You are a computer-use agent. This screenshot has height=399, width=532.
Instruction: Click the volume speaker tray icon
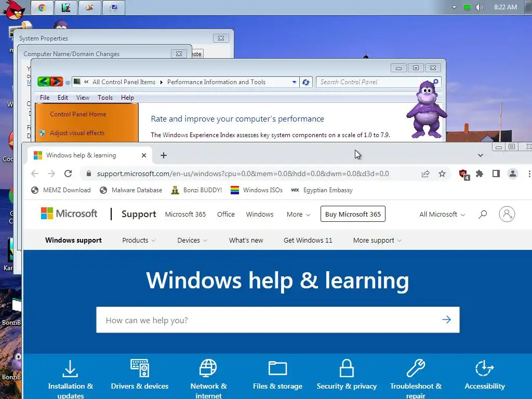[x=479, y=7]
